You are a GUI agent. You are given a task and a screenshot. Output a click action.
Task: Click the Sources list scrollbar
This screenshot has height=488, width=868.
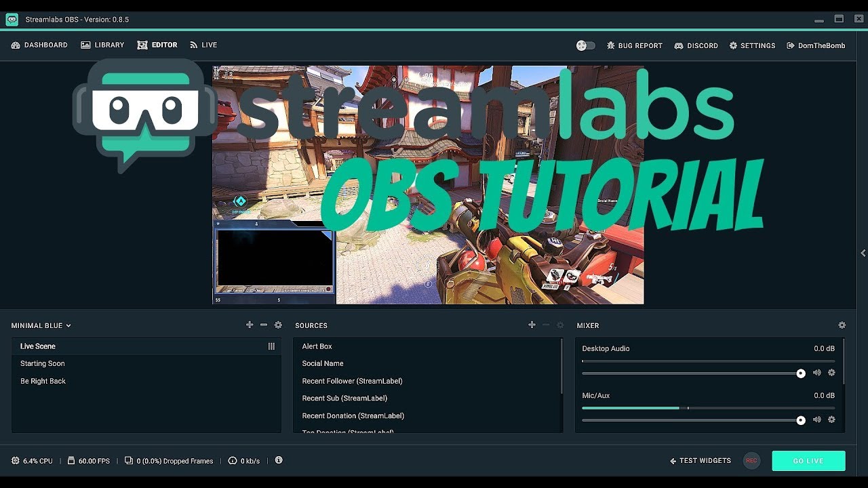pyautogui.click(x=561, y=366)
